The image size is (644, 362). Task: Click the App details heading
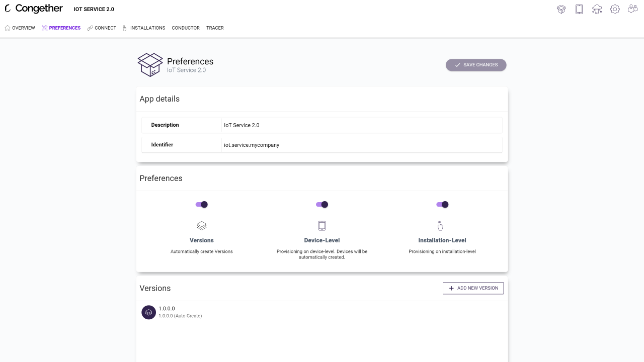(159, 99)
